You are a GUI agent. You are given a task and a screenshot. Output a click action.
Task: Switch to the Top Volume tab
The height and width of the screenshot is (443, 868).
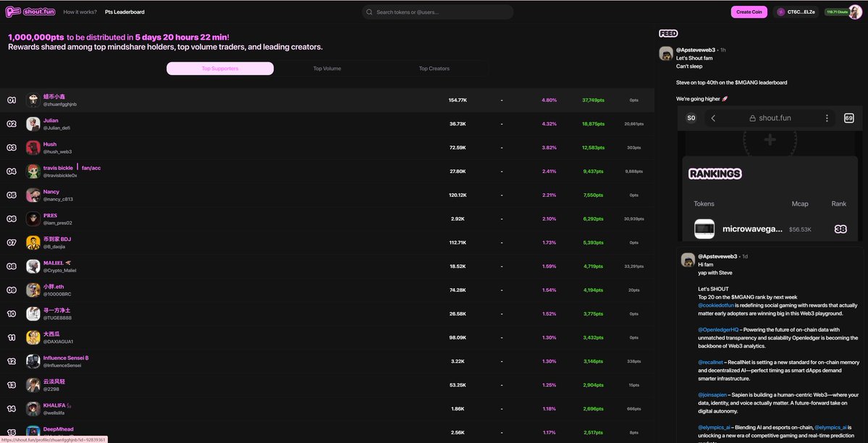tap(327, 69)
